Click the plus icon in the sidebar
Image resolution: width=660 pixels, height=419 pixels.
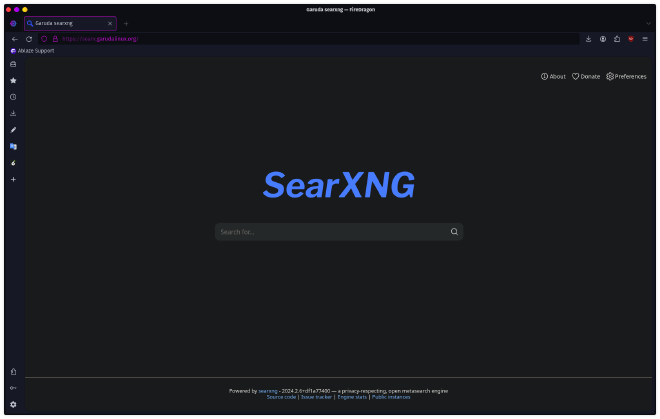(13, 179)
